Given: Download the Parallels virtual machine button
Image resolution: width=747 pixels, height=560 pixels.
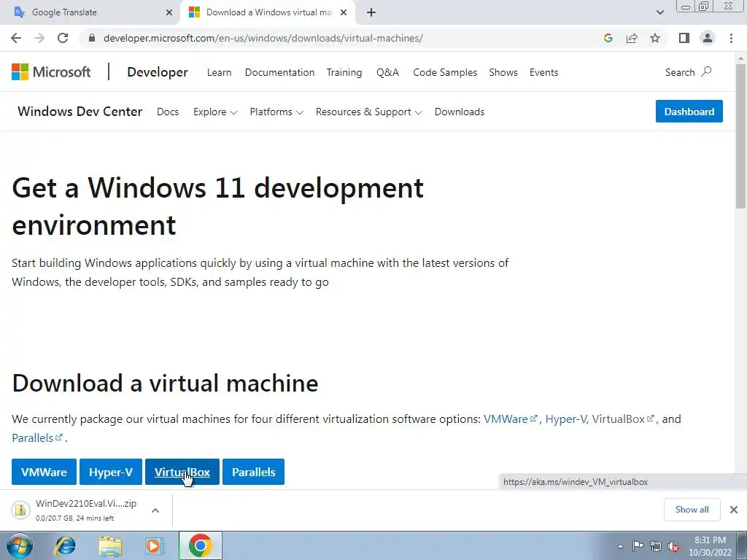Looking at the screenshot, I should coord(253,472).
